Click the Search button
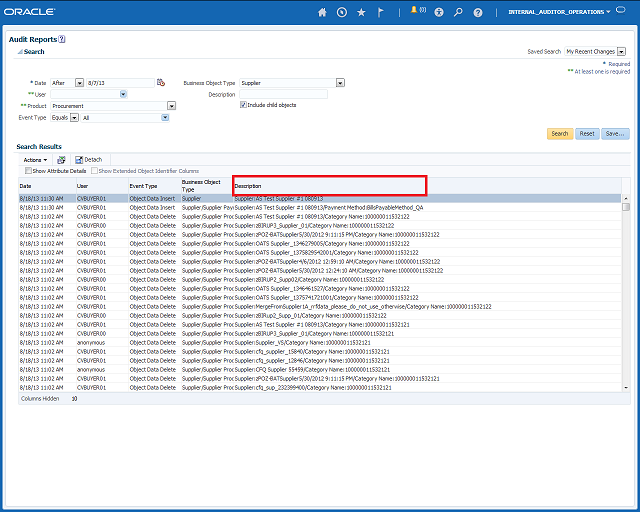This screenshot has width=640, height=512. pyautogui.click(x=560, y=134)
